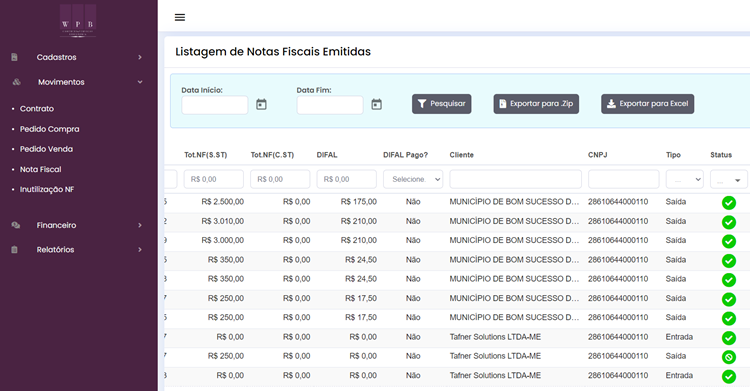Sort by CNPJ column header

(597, 155)
